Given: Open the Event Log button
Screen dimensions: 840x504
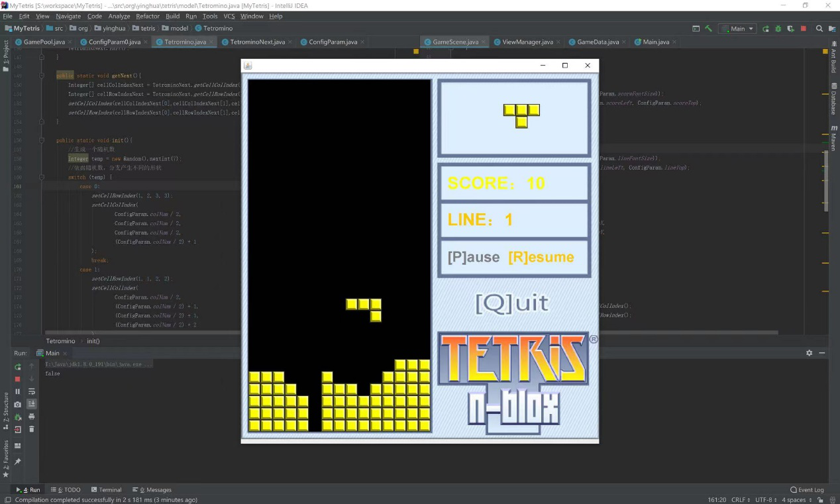Looking at the screenshot, I should tap(807, 490).
